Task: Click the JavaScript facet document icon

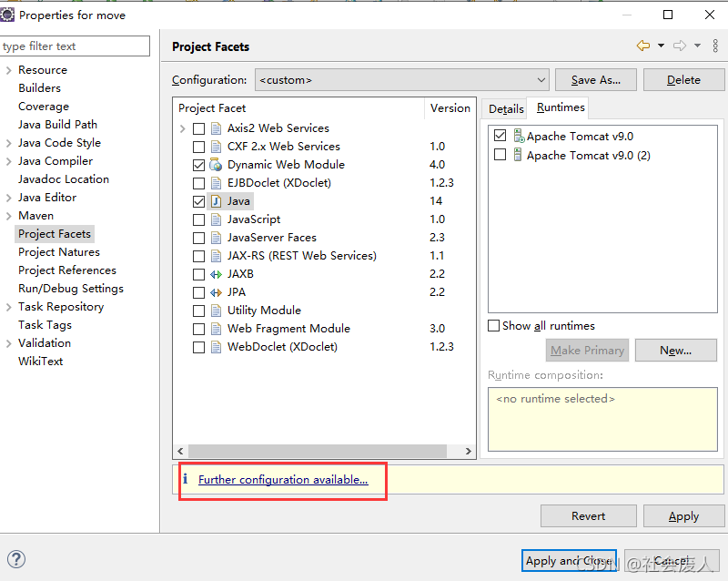Action: (x=216, y=219)
